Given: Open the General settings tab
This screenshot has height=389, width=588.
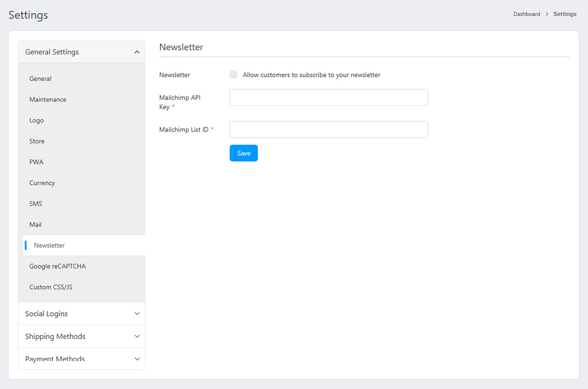Looking at the screenshot, I should click(x=40, y=78).
